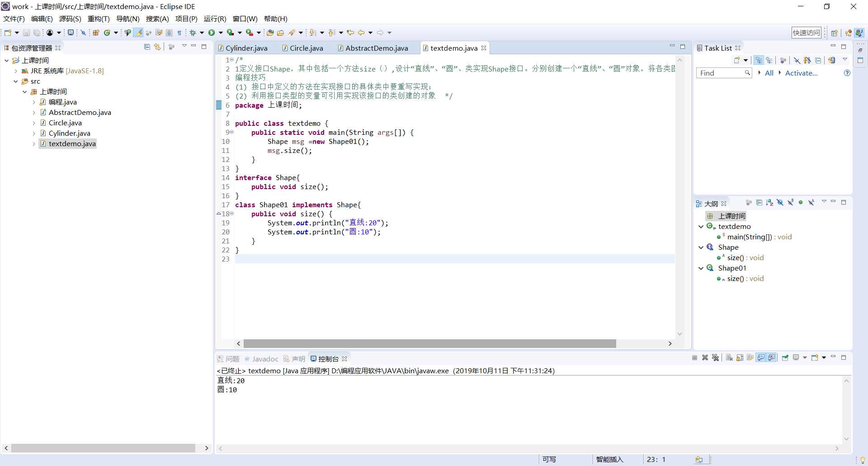Collapse the 上课时间 project root node

click(7, 61)
